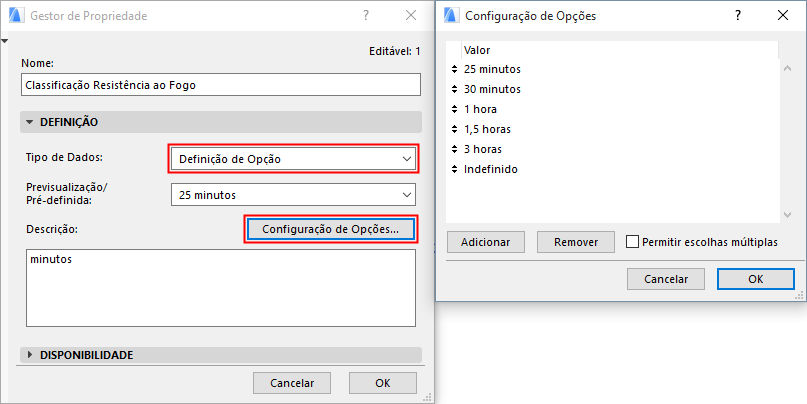
Task: Click the help question mark in Configuração de Opções
Action: tap(737, 16)
